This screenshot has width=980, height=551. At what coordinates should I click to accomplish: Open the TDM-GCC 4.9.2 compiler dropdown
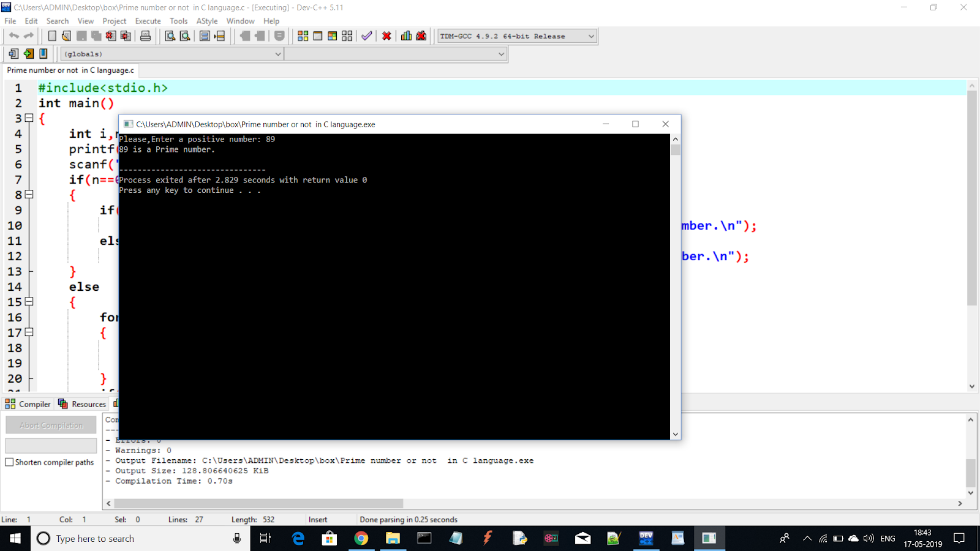click(590, 36)
